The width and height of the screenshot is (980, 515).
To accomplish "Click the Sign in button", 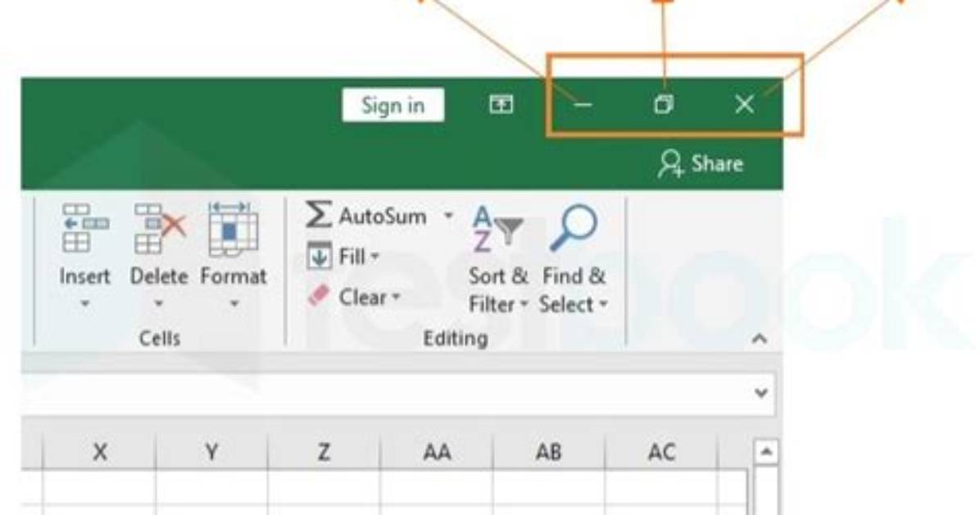I will [x=393, y=105].
